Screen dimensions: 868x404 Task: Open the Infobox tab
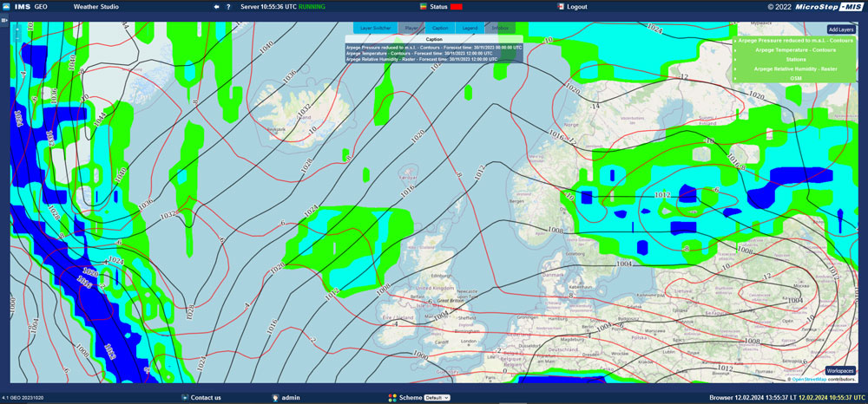coord(500,28)
